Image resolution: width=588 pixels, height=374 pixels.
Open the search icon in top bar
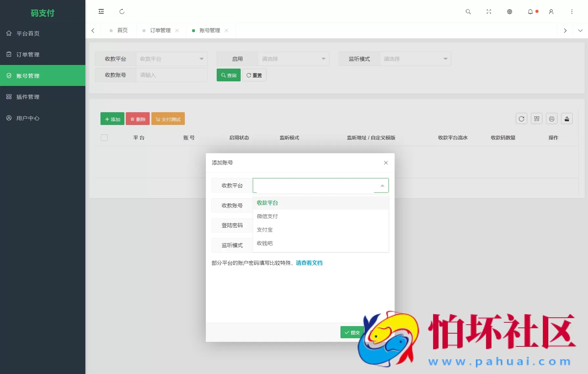(x=468, y=11)
